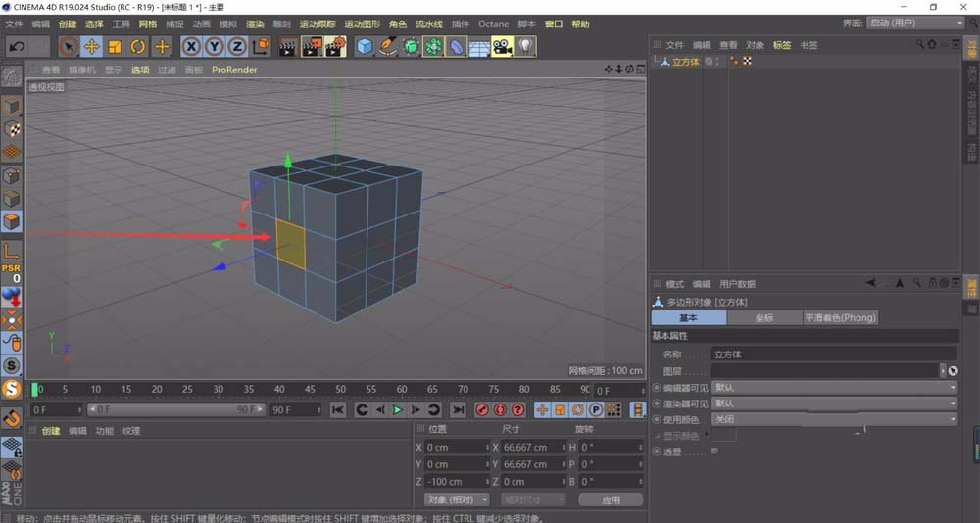Open the 文件 menu in menu bar
980x523 pixels.
(14, 24)
